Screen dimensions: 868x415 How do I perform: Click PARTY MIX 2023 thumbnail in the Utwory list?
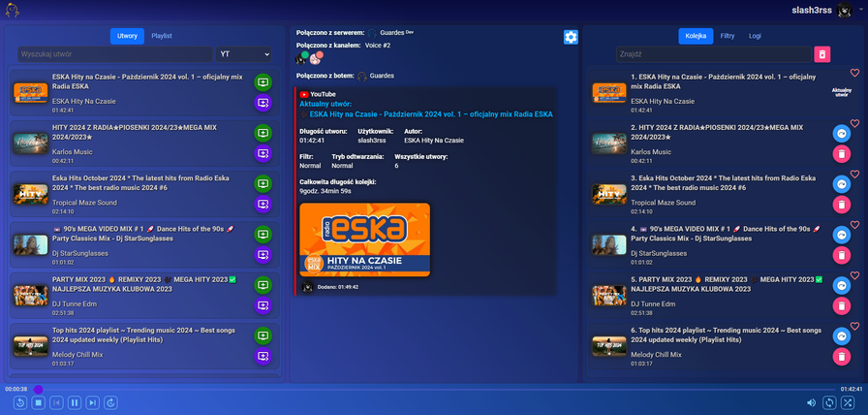[30, 296]
